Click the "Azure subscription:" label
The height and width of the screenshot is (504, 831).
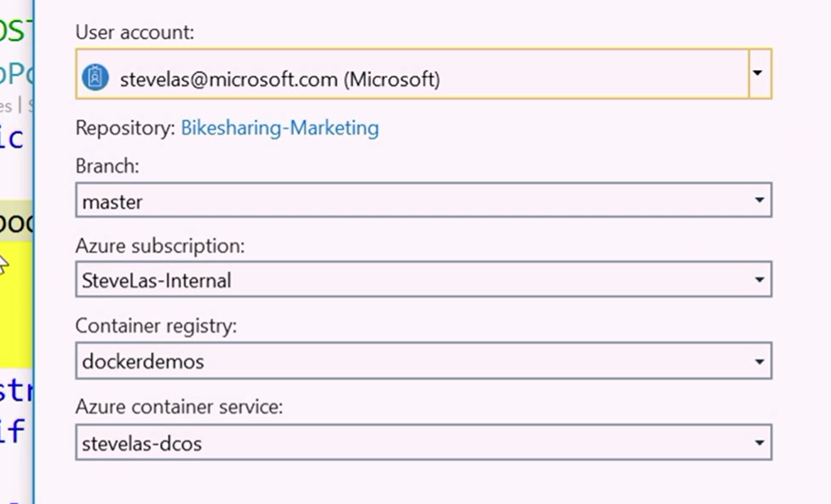[160, 246]
